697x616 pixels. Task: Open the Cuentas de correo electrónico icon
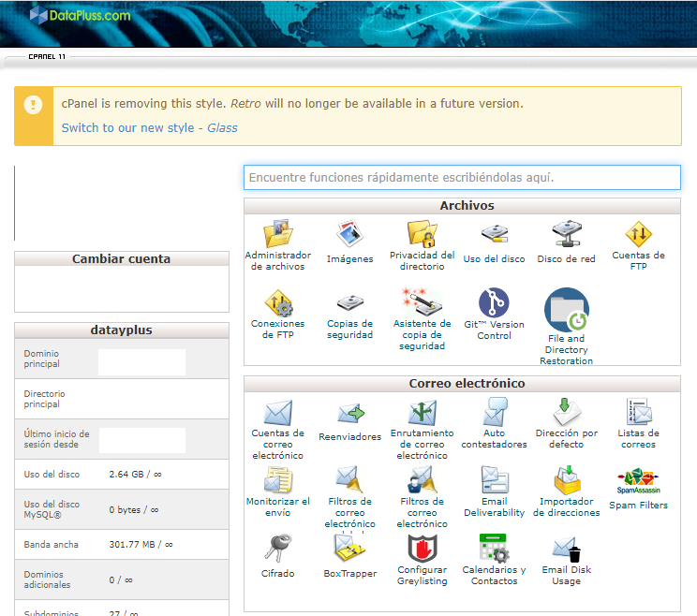(x=278, y=413)
